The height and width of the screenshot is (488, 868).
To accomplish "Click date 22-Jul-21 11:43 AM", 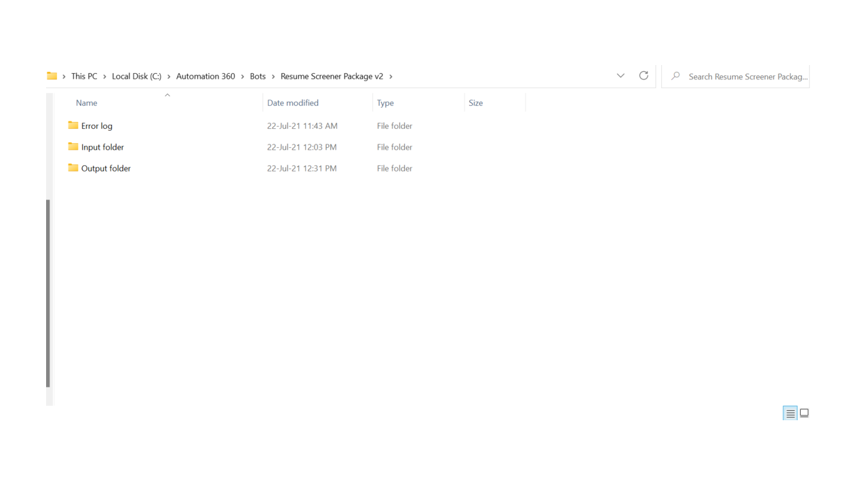I will click(x=302, y=126).
